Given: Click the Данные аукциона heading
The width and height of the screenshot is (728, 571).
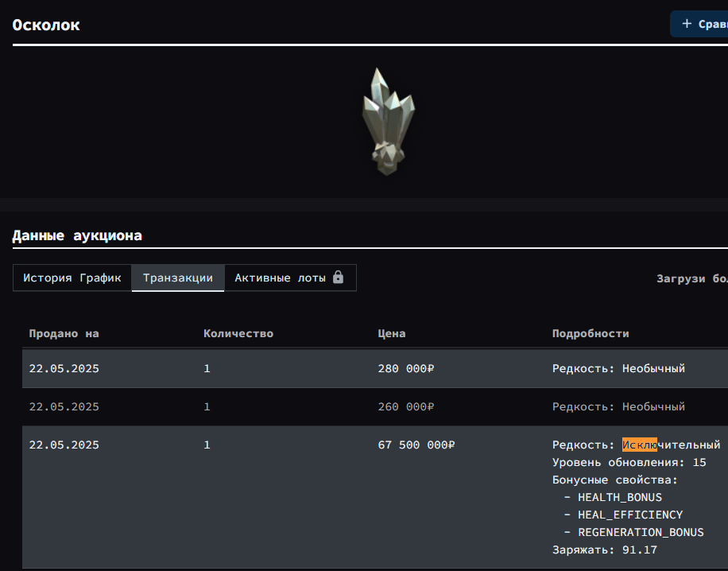Looking at the screenshot, I should 77,235.
